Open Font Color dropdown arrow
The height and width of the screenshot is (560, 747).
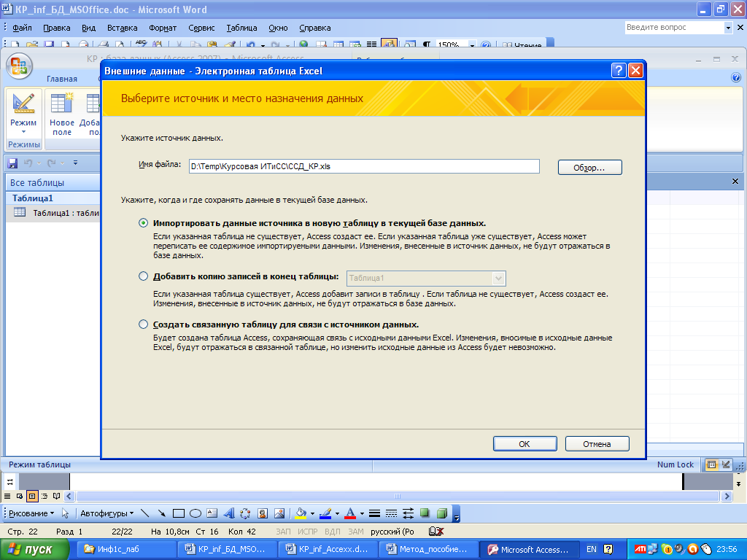(362, 514)
